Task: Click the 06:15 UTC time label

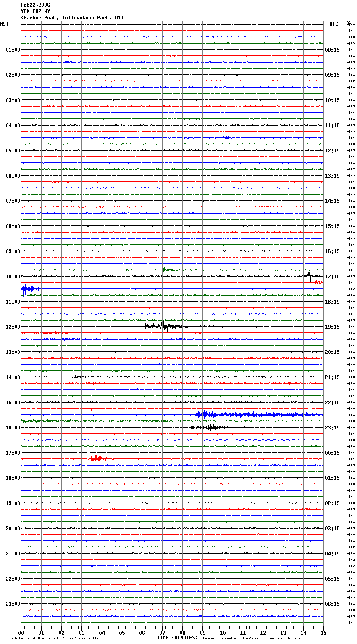Action: pyautogui.click(x=332, y=604)
